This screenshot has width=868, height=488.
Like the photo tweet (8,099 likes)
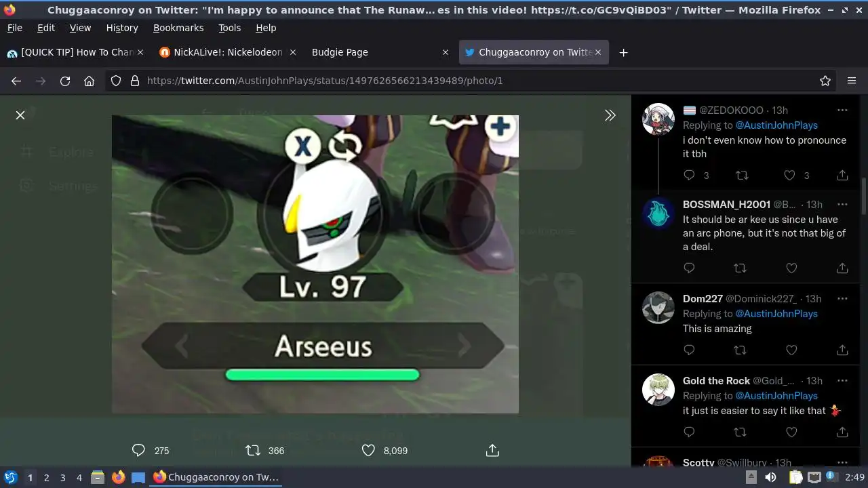point(368,450)
